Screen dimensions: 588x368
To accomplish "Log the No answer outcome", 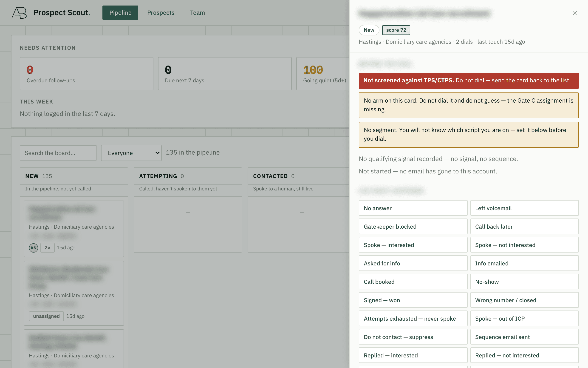I will (413, 208).
